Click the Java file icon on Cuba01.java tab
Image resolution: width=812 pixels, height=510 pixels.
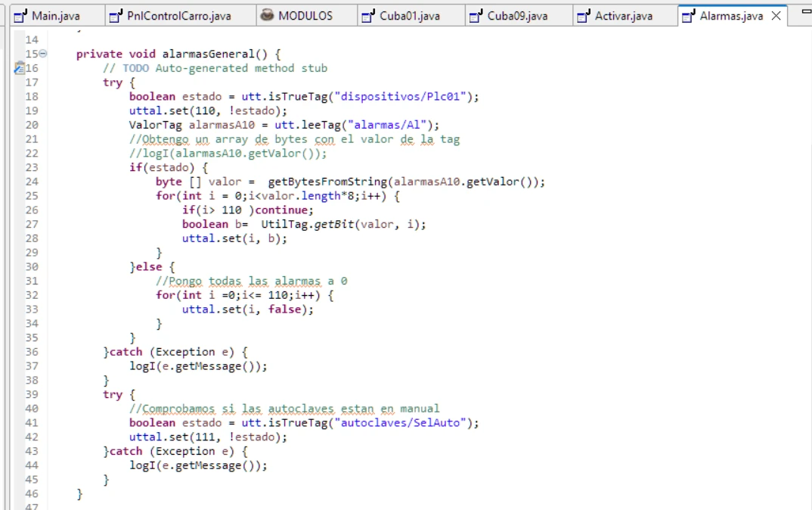pyautogui.click(x=368, y=16)
